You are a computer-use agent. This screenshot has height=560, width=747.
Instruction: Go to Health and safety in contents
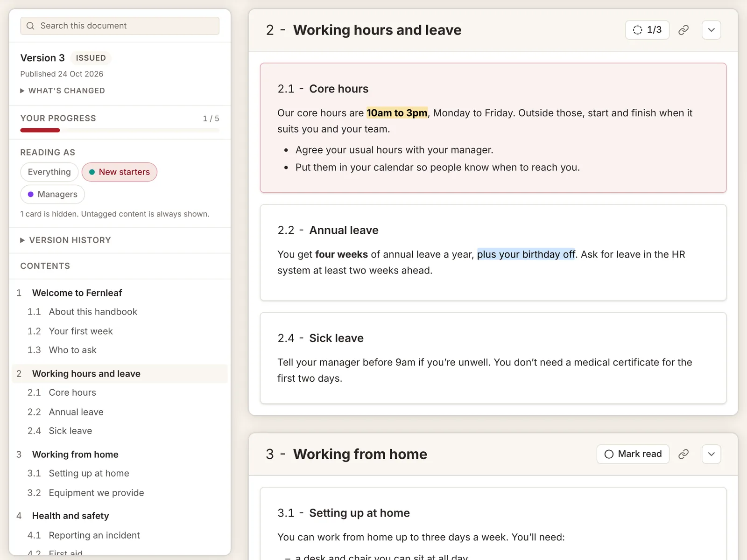[x=120, y=516]
